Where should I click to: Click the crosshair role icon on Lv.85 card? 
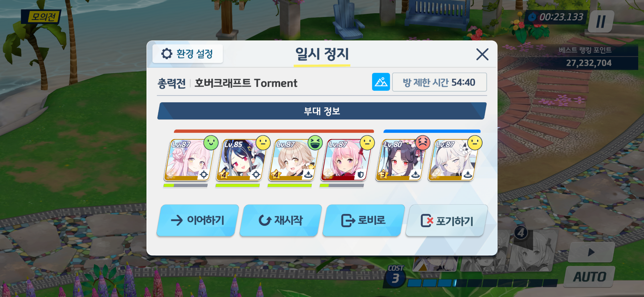click(256, 175)
